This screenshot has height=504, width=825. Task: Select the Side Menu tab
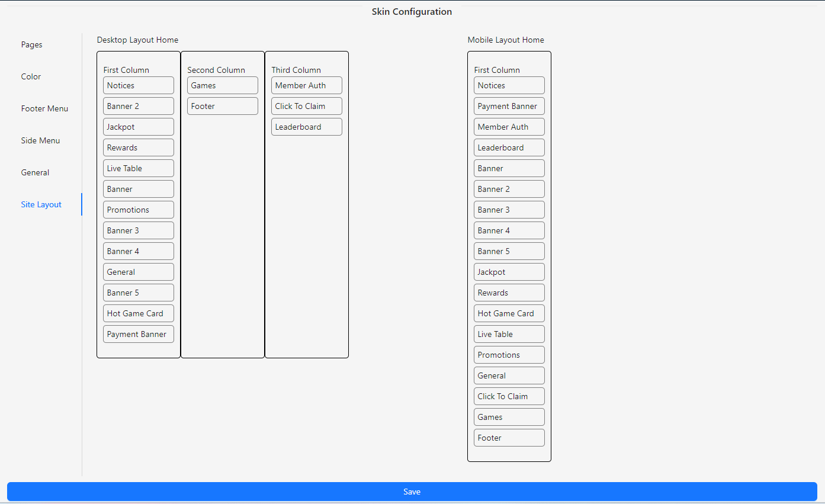pos(40,140)
